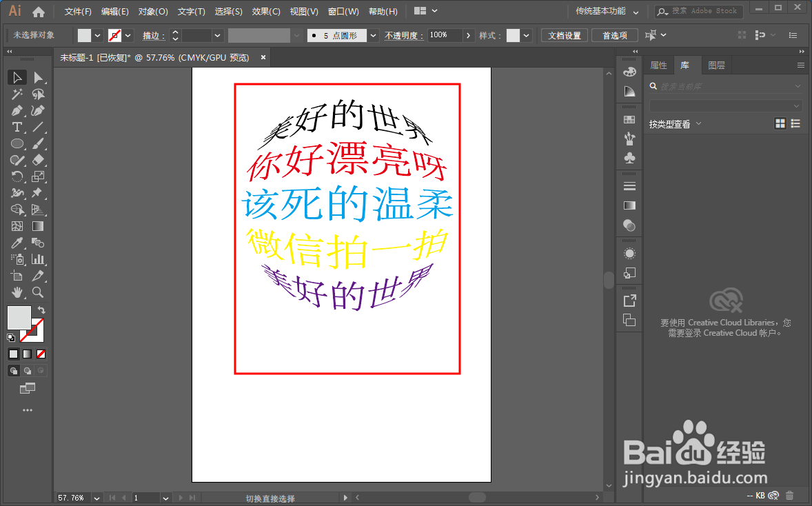Select the Magic Wand tool
Image resolution: width=812 pixels, height=506 pixels.
pos(17,94)
